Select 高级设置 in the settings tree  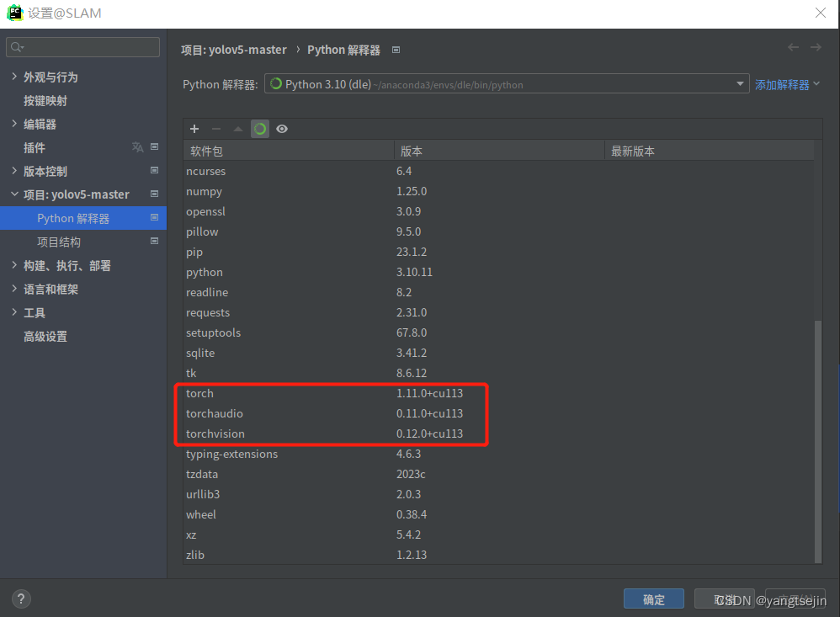[45, 337]
